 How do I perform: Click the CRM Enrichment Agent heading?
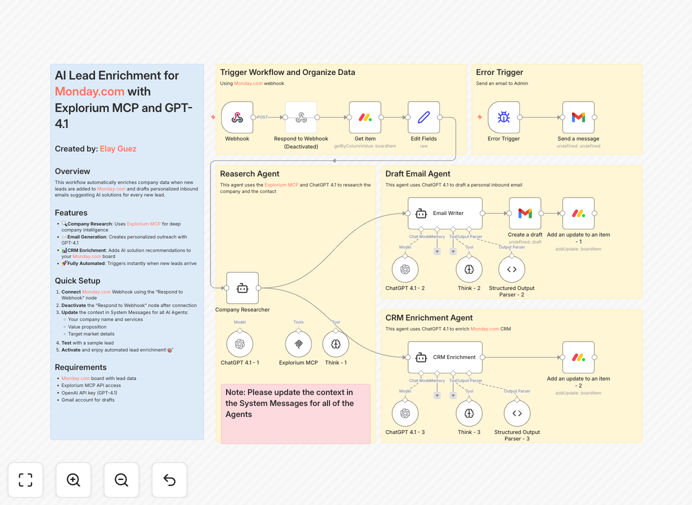pos(429,318)
